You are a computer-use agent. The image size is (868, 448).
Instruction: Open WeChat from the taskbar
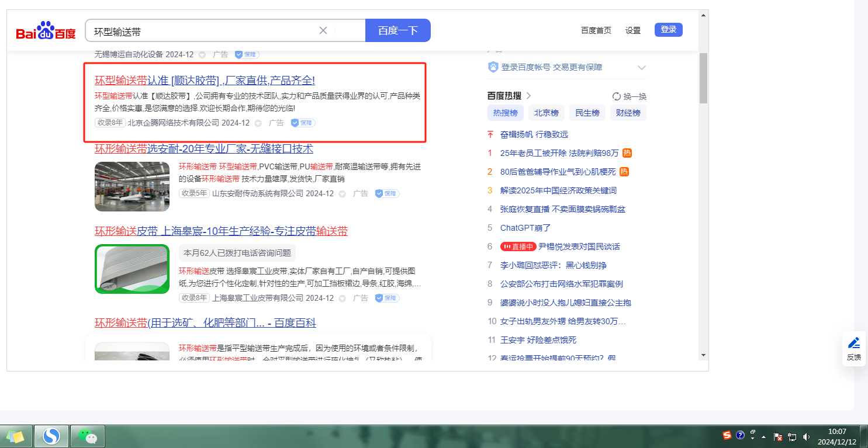click(87, 436)
